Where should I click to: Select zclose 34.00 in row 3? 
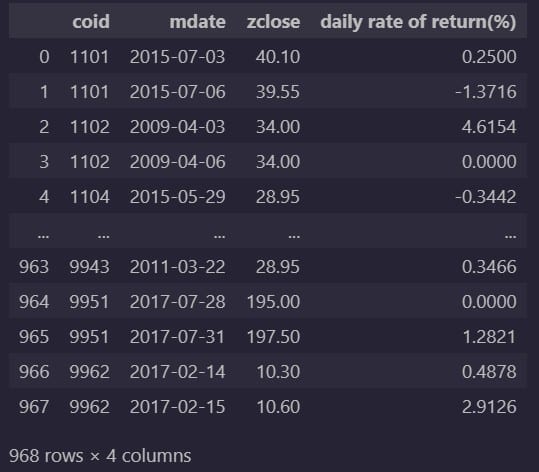278,162
